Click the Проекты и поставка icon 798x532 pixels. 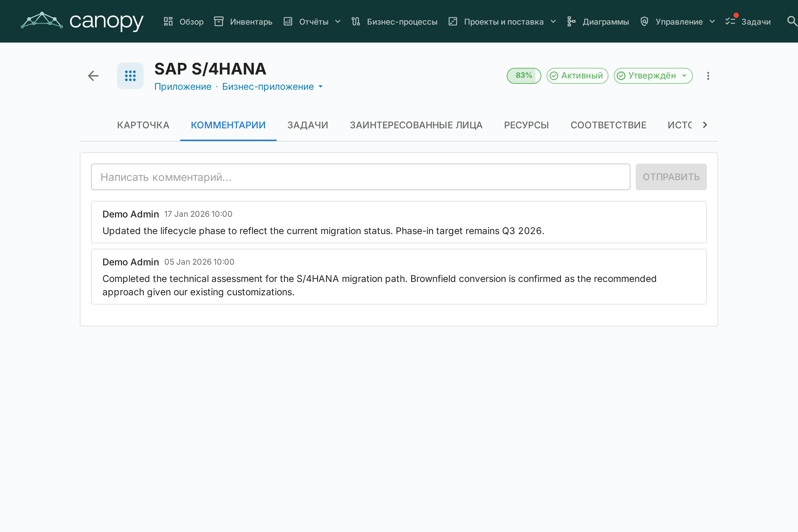pyautogui.click(x=453, y=21)
